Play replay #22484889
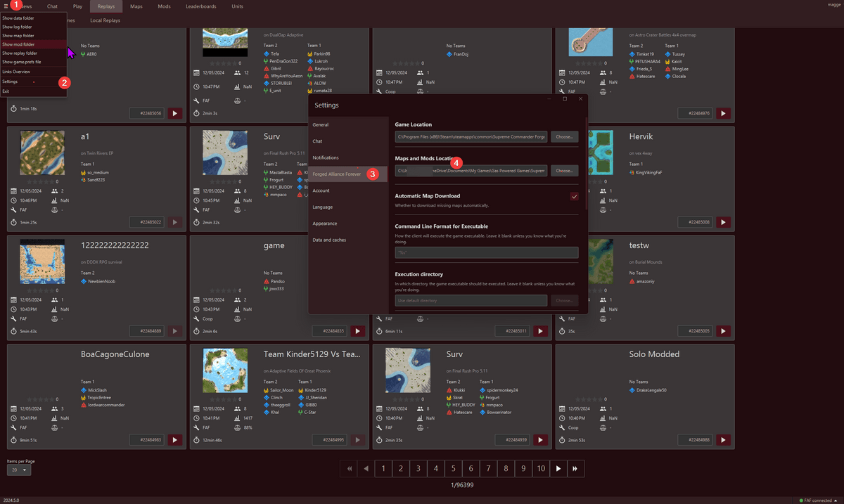844x504 pixels. [174, 331]
